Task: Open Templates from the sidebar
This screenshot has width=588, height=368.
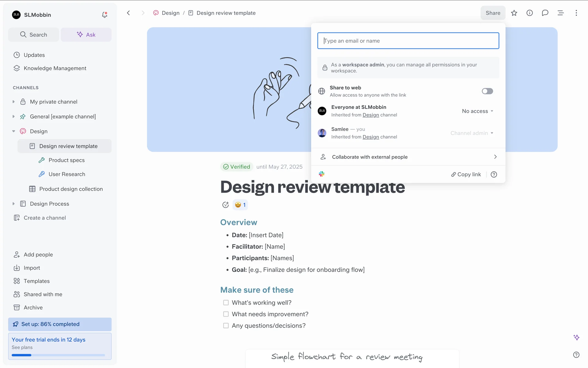Action: tap(36, 281)
